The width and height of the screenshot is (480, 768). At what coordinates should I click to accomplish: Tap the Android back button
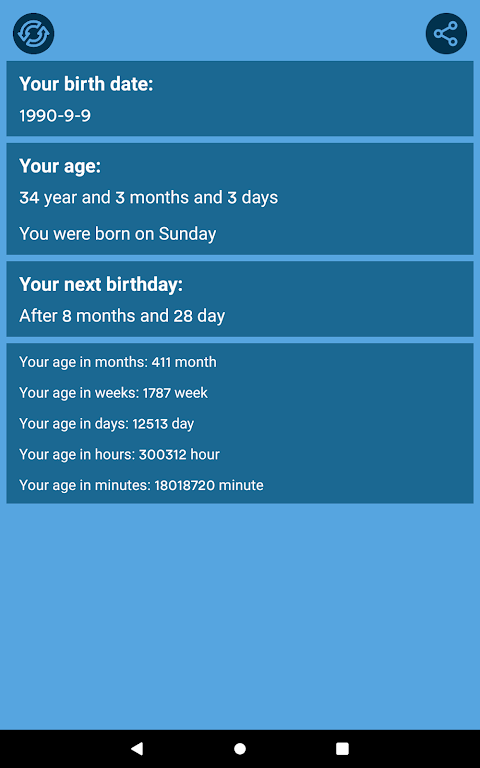coord(137,748)
